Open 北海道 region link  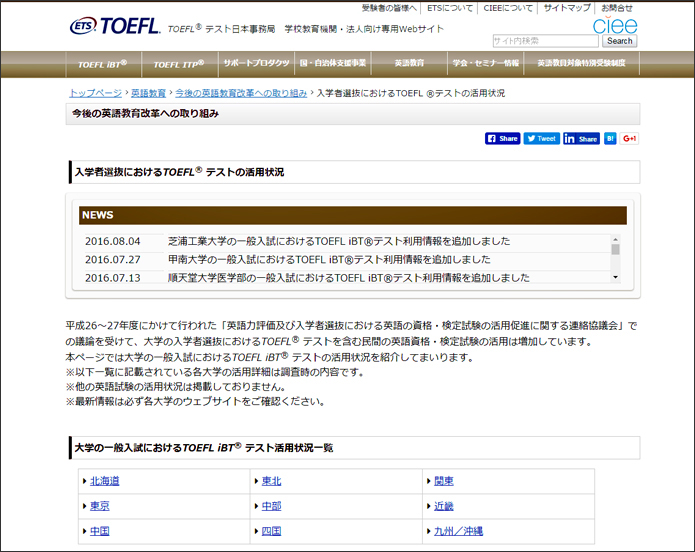(105, 481)
